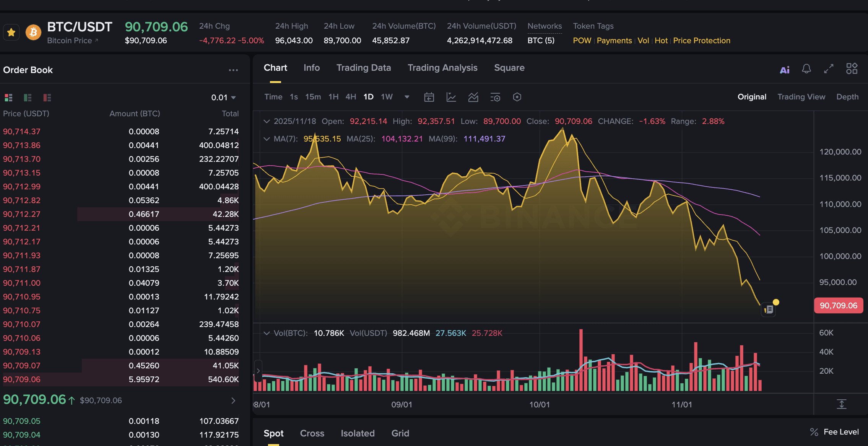Collapse the MA indicator row
The height and width of the screenshot is (446, 868).
(267, 139)
